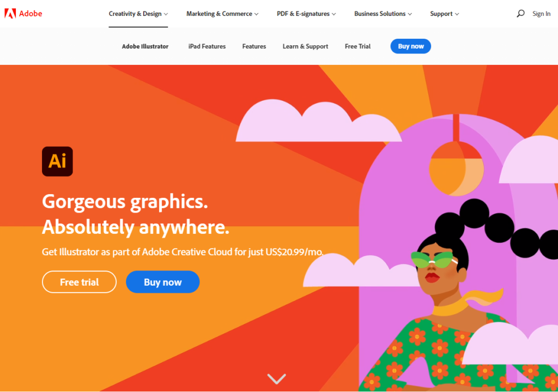This screenshot has width=558, height=392.
Task: Open the Business Solutions dropdown
Action: pyautogui.click(x=383, y=14)
